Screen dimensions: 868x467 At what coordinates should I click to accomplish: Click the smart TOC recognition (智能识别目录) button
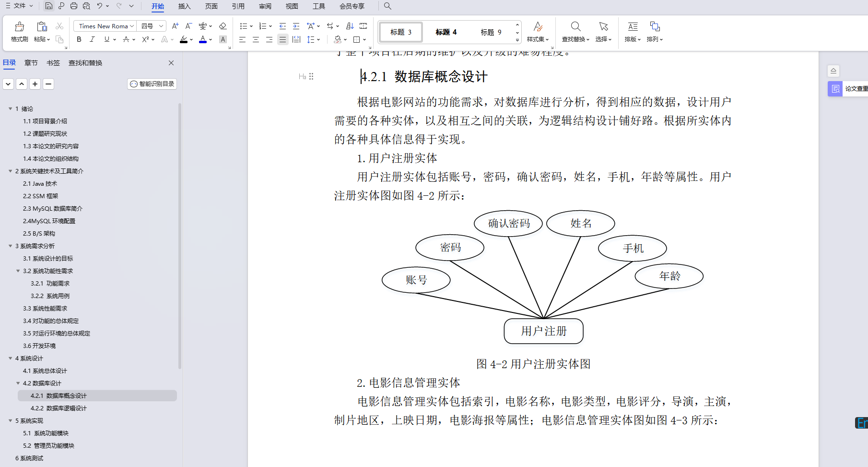pos(152,84)
